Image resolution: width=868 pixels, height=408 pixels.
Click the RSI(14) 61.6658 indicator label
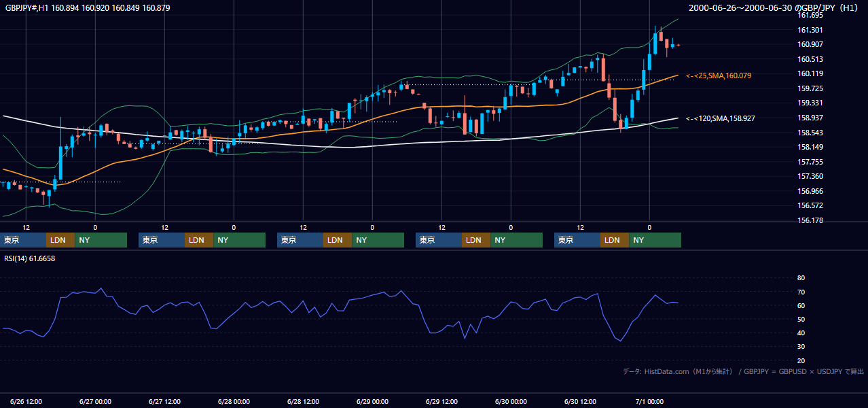click(x=30, y=258)
